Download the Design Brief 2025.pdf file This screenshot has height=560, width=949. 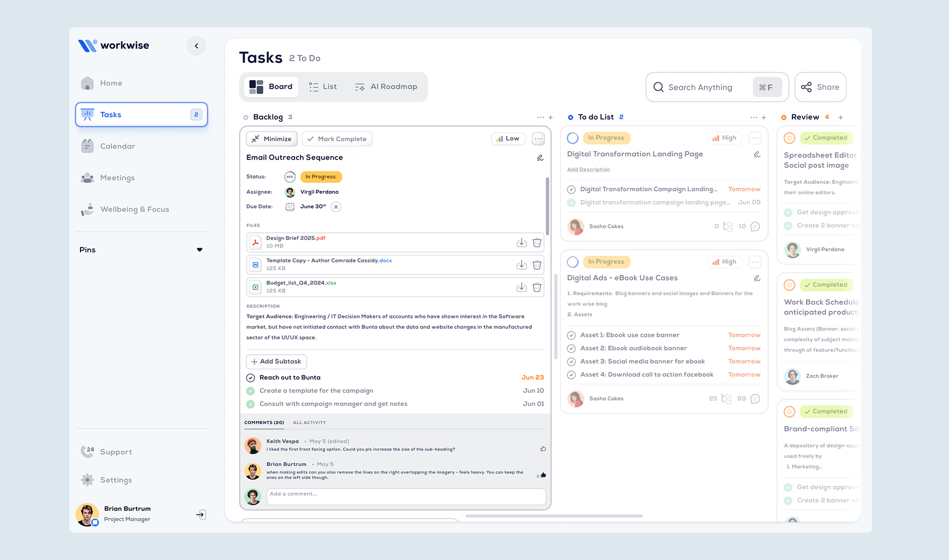pos(521,242)
